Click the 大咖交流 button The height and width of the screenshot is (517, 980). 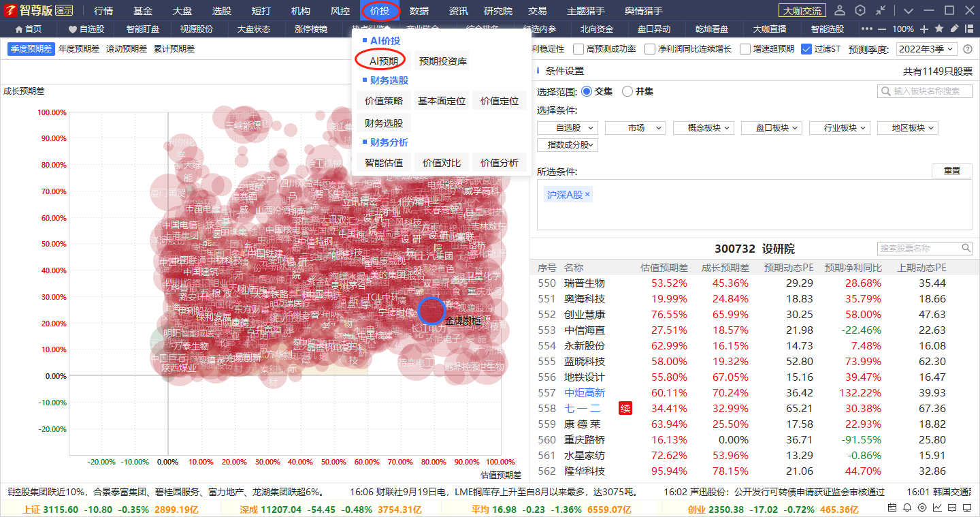coord(802,11)
